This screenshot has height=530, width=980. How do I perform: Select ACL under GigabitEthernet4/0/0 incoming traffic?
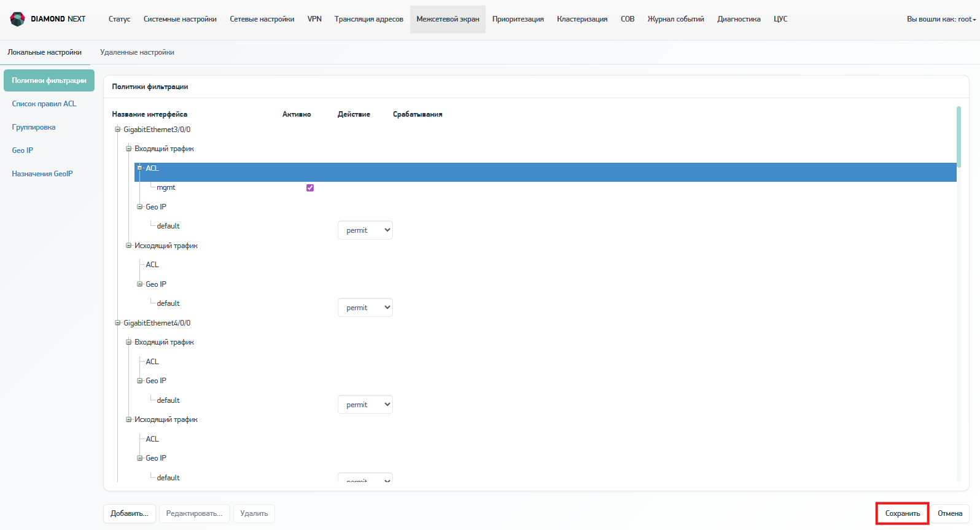(152, 362)
